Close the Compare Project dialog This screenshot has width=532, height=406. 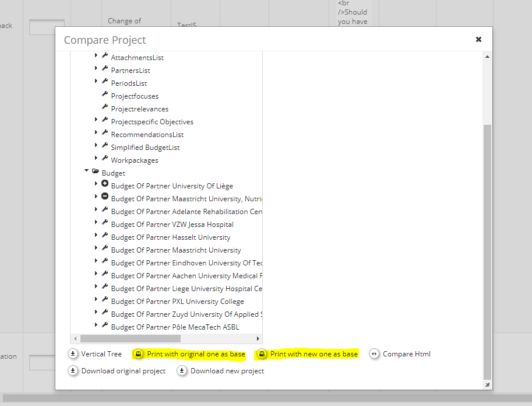point(478,40)
